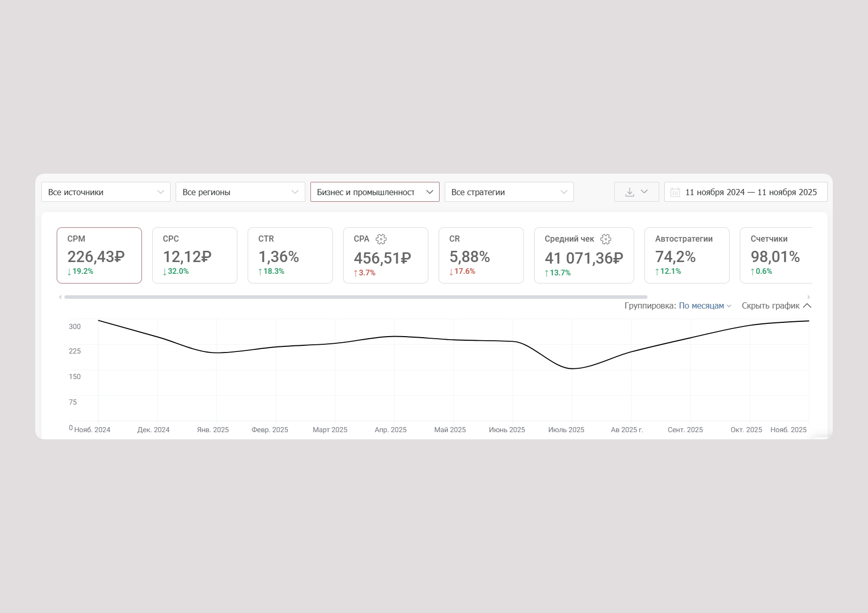
Task: Select the Счетчики metric card
Action: 776,255
